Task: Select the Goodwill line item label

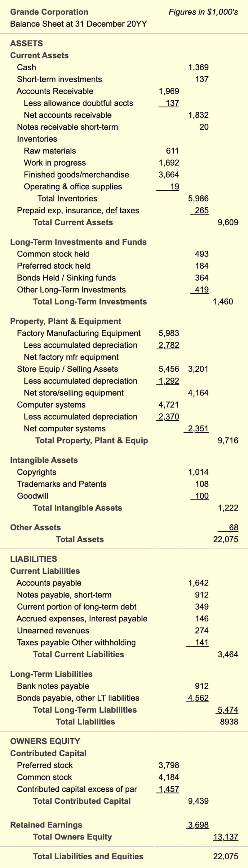Action: coord(33,496)
